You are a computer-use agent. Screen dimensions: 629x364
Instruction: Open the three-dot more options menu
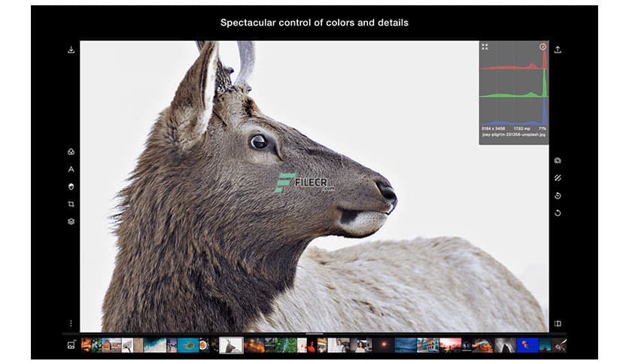click(x=71, y=323)
